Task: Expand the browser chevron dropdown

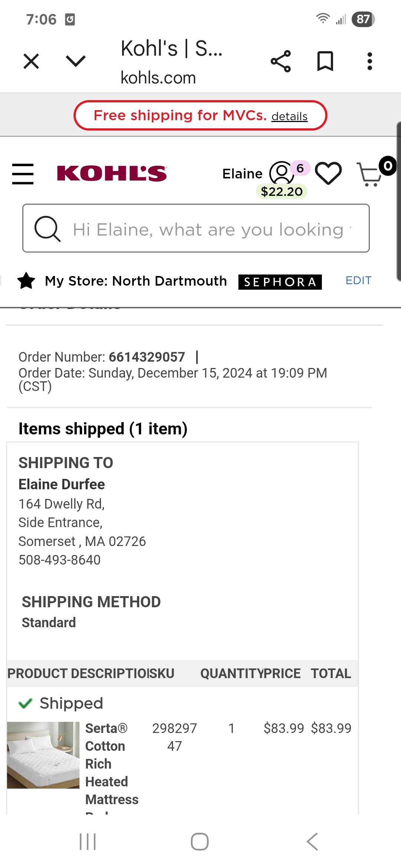Action: 76,61
